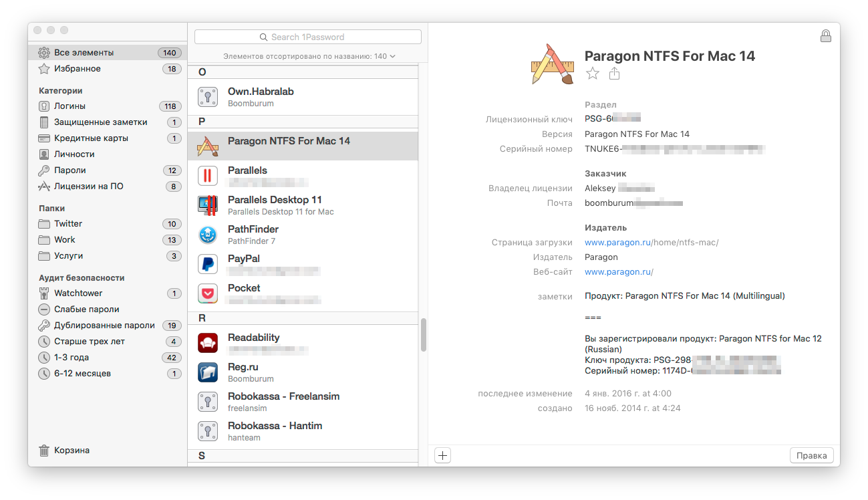Open the www.paragon.ru/ website link
868x500 pixels.
click(x=619, y=272)
